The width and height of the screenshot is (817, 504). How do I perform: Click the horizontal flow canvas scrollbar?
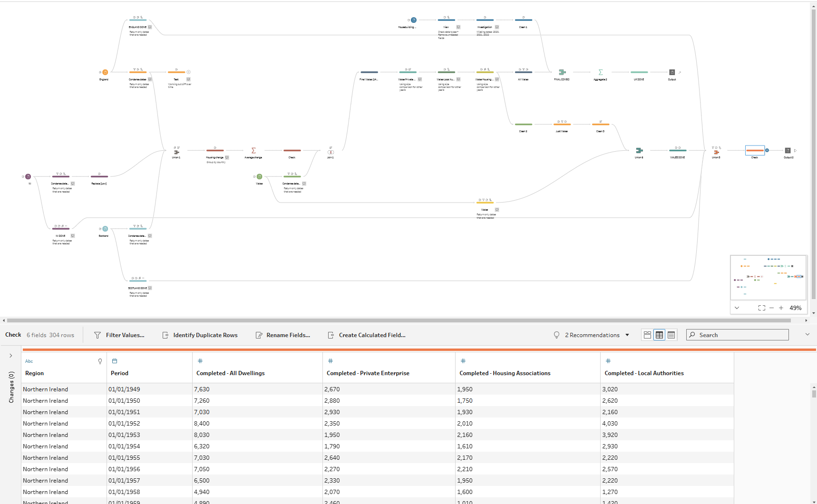(399, 320)
